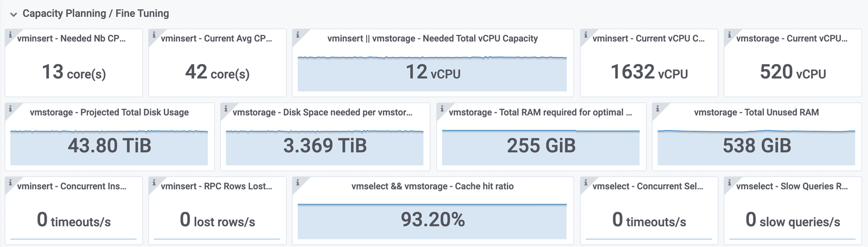Open the Capacity Planning / Fine Tuning row title
The width and height of the screenshot is (868, 247).
pos(95,14)
